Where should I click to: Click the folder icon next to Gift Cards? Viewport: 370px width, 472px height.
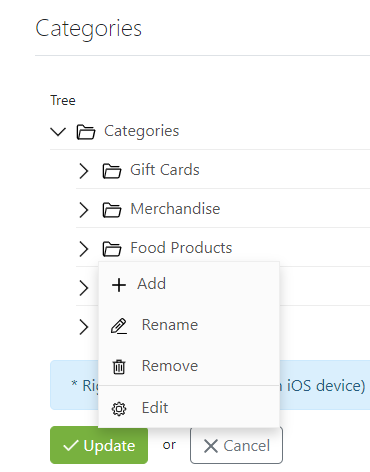(112, 171)
